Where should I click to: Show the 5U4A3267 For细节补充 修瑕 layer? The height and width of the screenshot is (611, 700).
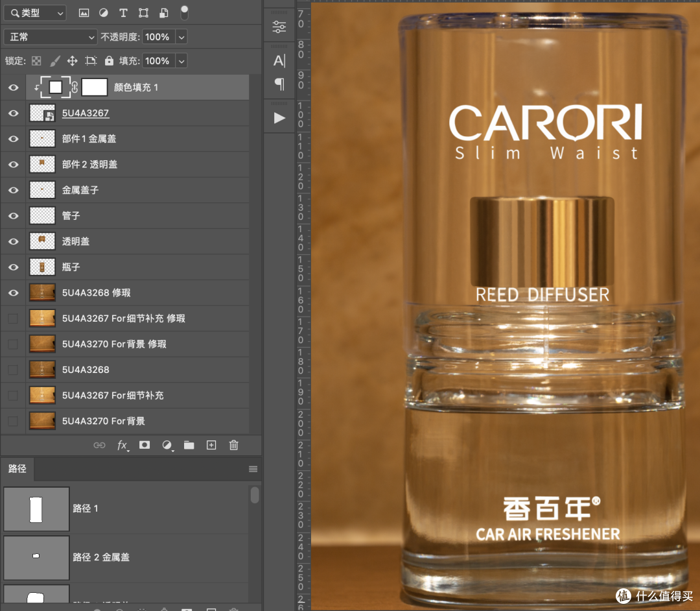[13, 318]
